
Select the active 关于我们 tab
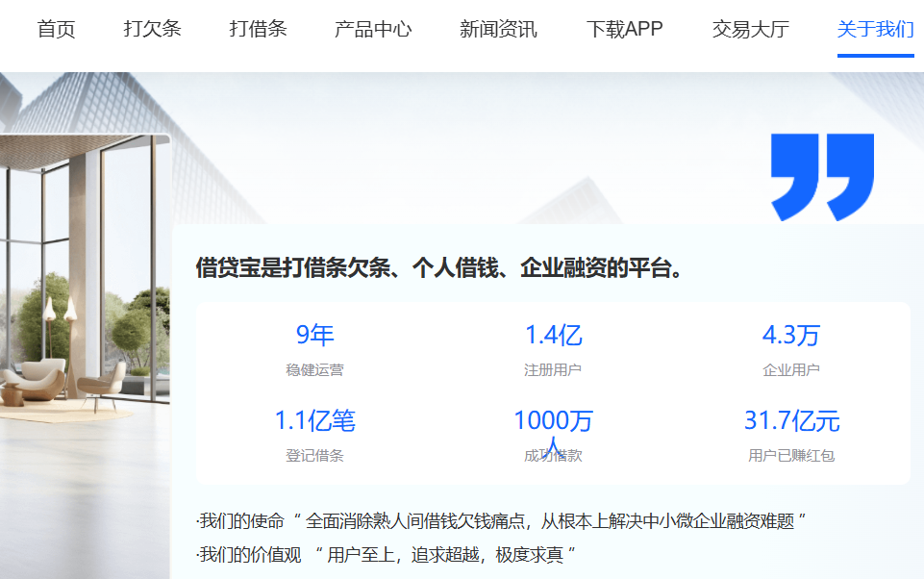(x=876, y=29)
